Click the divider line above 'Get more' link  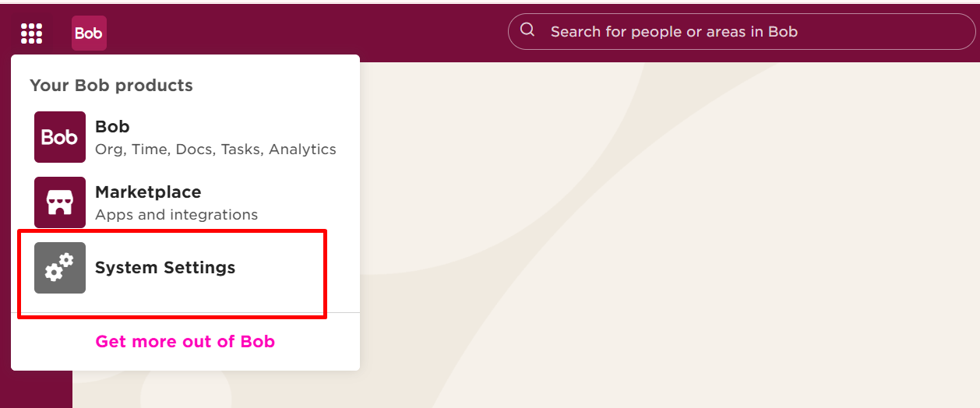pos(185,312)
